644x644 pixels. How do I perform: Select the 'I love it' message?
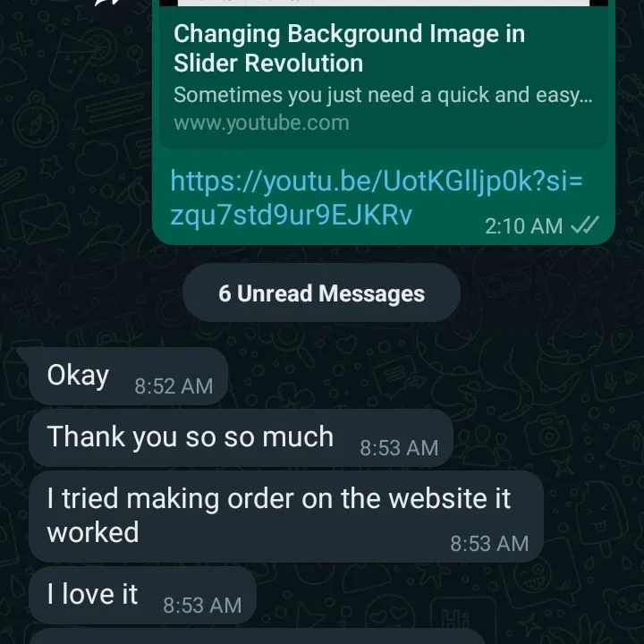coord(142,595)
